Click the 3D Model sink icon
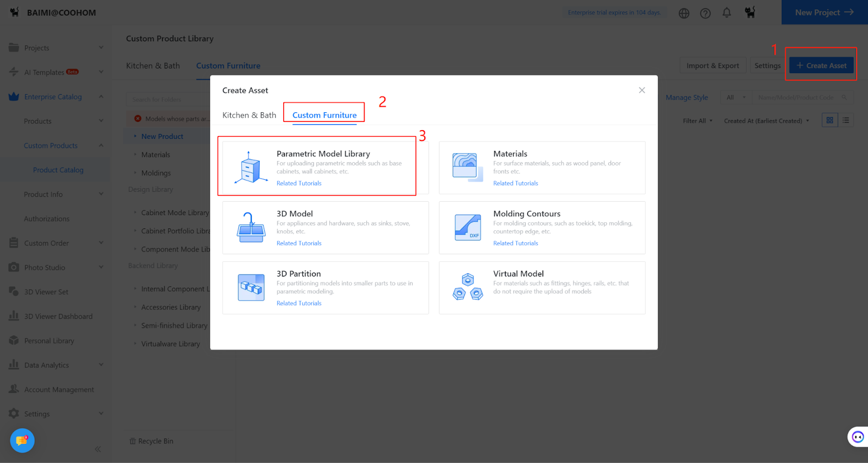868x463 pixels. point(251,228)
